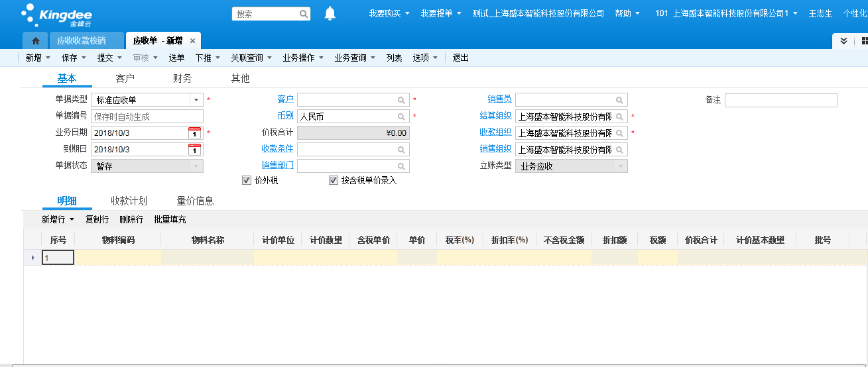Open calendar picker for 到期日

click(194, 150)
